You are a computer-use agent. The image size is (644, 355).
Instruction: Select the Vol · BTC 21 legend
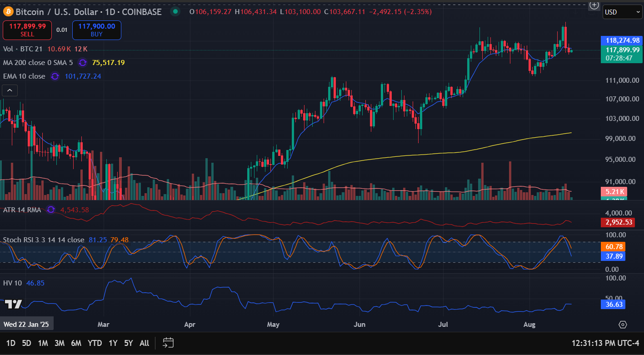pyautogui.click(x=22, y=49)
